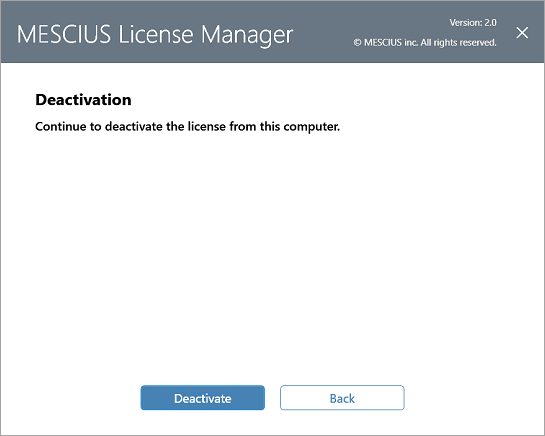
Task: Click the copyright symbol before MESCIUS inc.
Action: [x=357, y=43]
